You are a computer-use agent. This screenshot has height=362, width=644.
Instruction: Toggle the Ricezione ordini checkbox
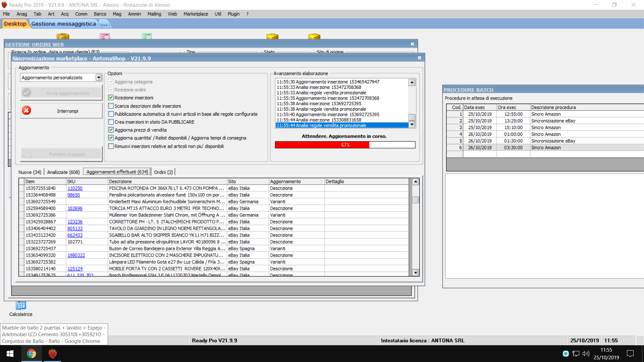click(111, 89)
